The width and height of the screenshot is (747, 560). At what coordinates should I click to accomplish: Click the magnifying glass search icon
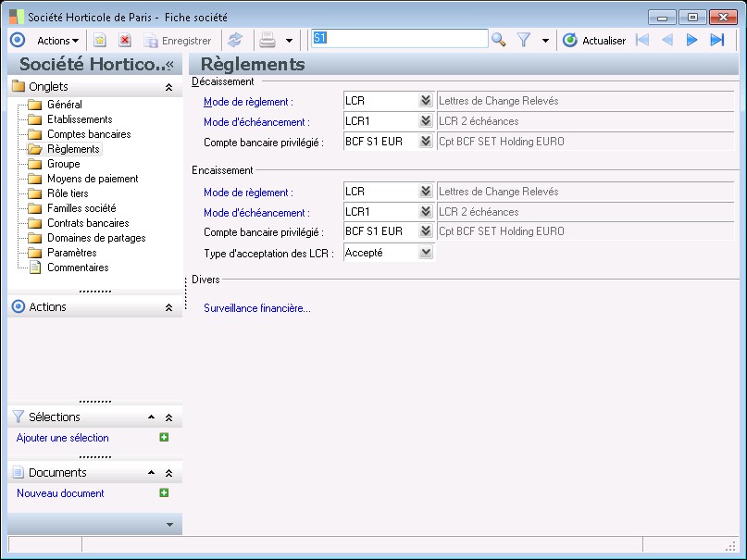[499, 40]
